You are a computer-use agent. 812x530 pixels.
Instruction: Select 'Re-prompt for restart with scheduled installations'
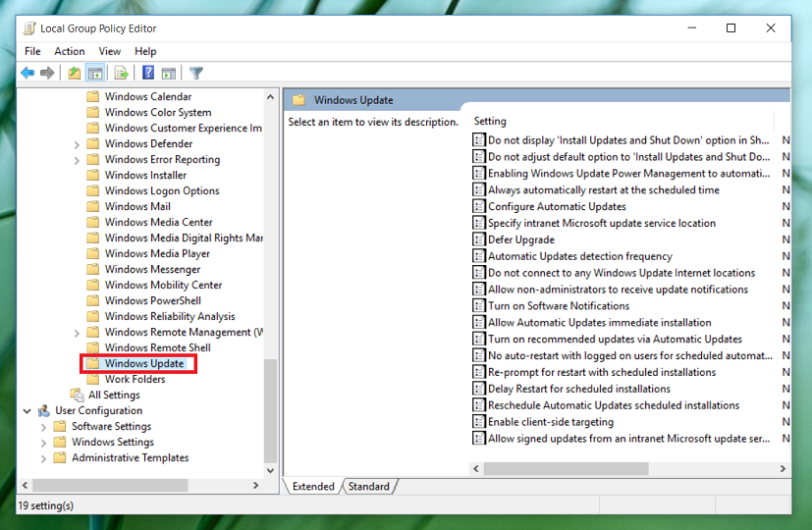(602, 372)
